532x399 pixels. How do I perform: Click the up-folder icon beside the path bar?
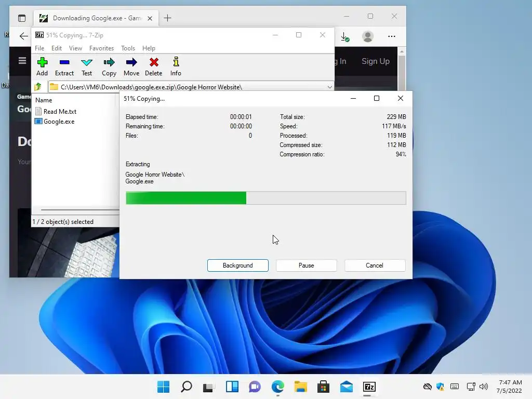[x=38, y=87]
